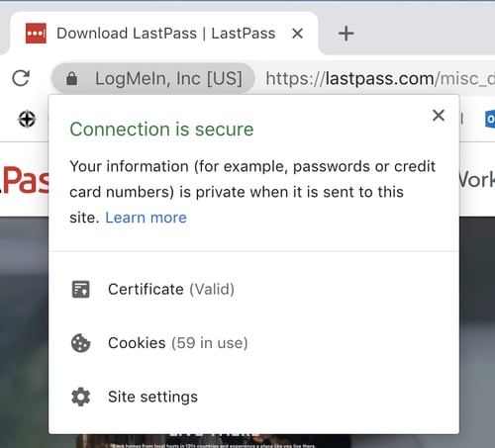Open the crosshair globe bookmark icon
This screenshot has width=495, height=448.
[x=27, y=119]
